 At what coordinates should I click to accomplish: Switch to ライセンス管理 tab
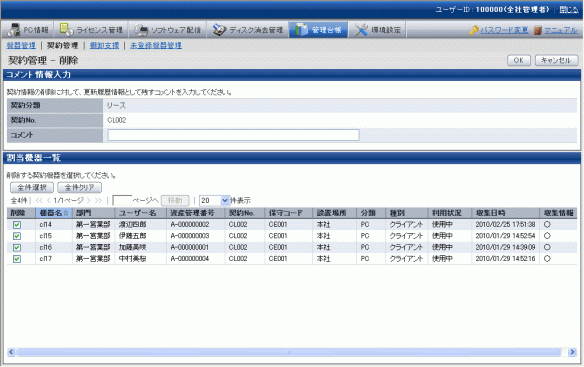(x=91, y=30)
